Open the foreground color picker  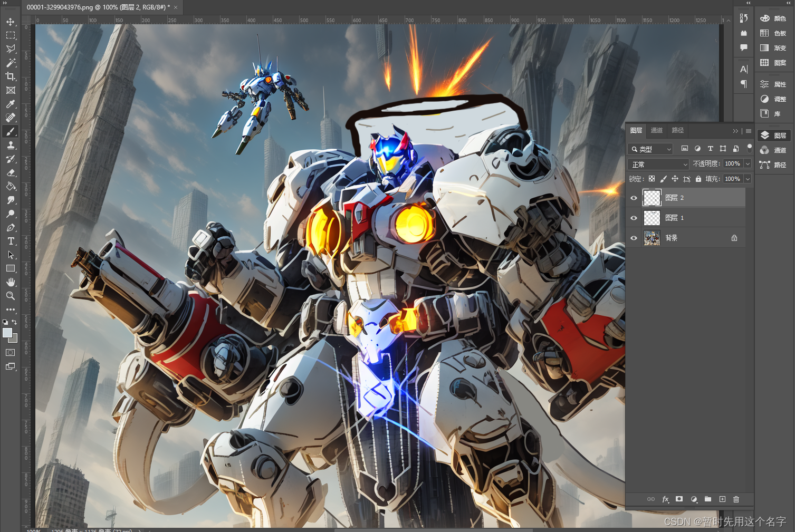point(7,333)
